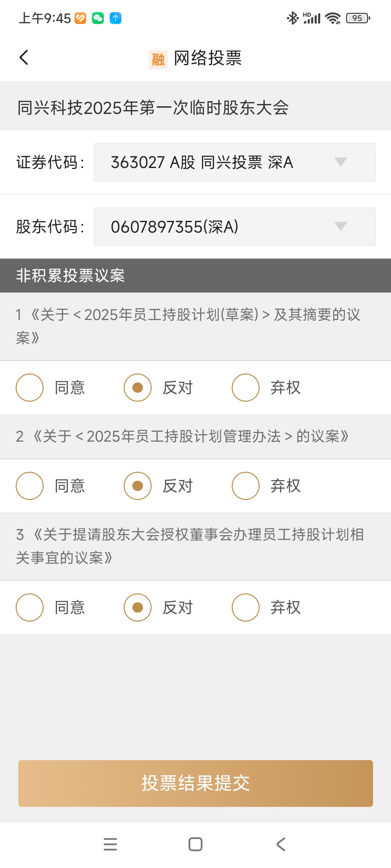Select 同意 for proposal 1
391x868 pixels.
pyautogui.click(x=30, y=388)
